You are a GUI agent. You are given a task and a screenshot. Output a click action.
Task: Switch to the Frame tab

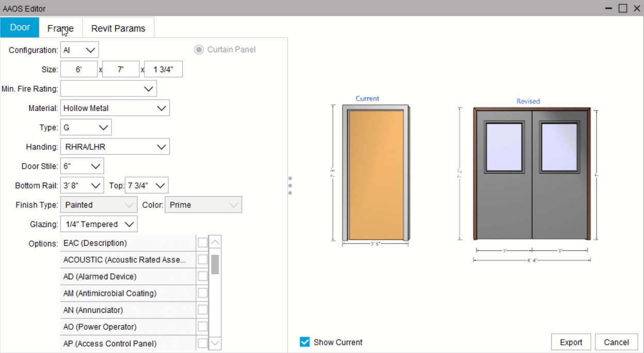point(60,28)
